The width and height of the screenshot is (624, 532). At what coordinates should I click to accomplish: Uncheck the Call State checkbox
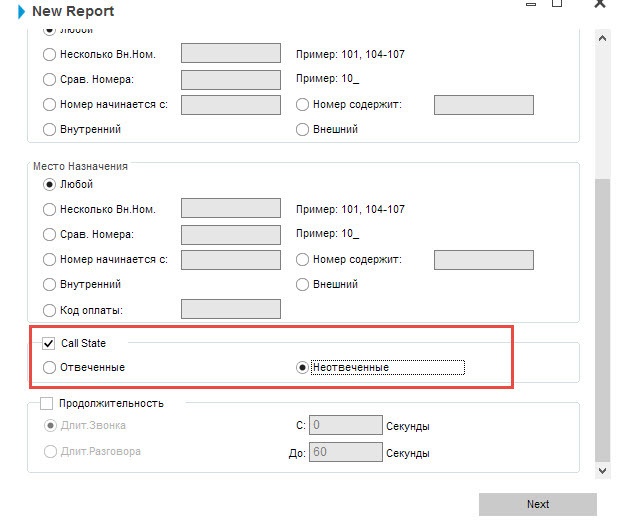coord(49,343)
